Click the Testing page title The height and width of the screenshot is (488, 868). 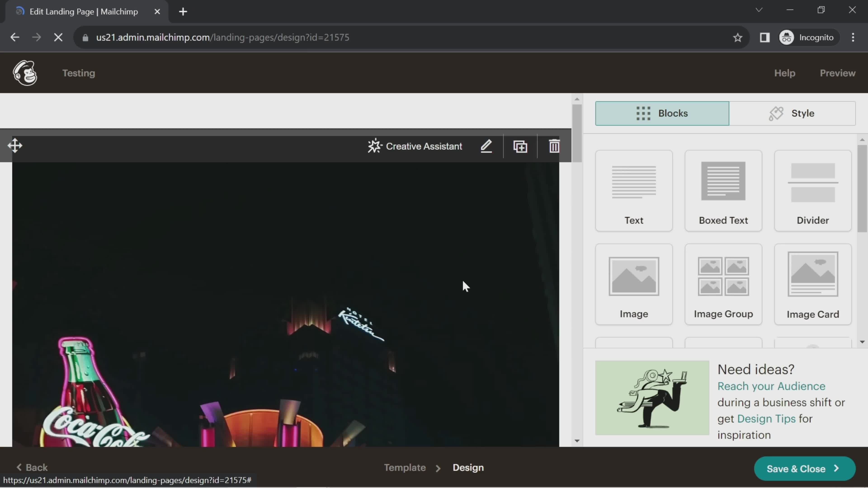[x=78, y=73]
